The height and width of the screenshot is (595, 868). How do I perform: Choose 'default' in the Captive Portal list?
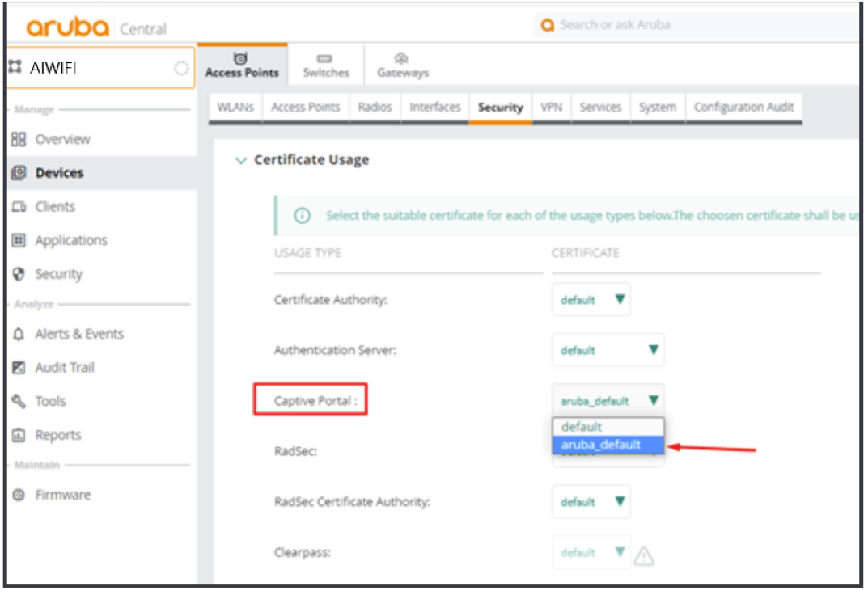(x=608, y=427)
